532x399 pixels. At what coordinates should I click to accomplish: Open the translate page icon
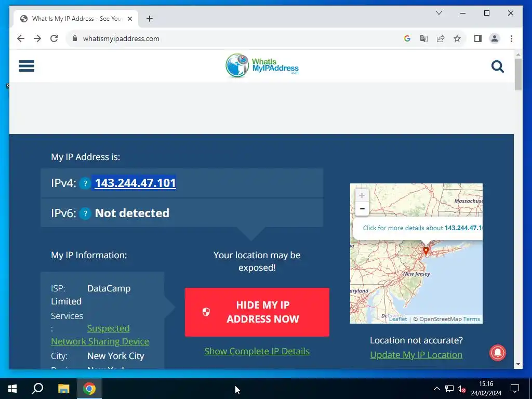coord(424,38)
